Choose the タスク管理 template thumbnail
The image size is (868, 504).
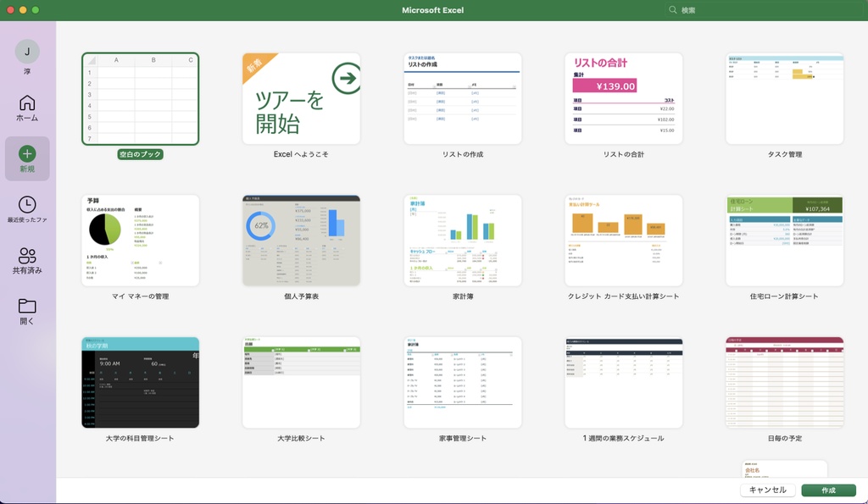[x=784, y=99]
